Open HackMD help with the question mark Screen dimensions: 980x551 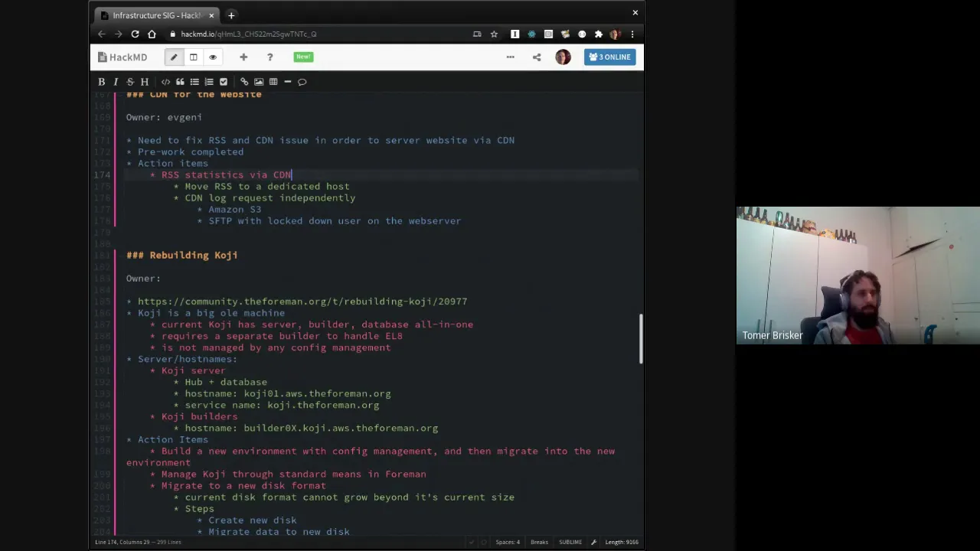coord(269,57)
